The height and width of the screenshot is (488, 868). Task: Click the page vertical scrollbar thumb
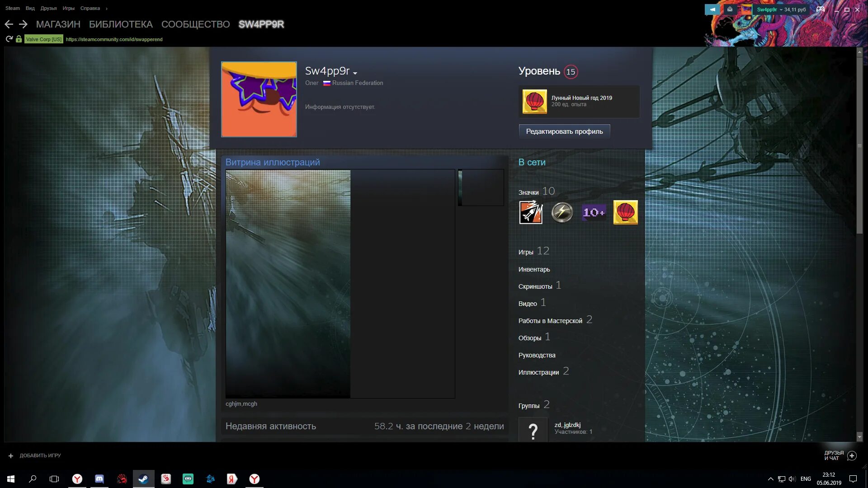(859, 145)
